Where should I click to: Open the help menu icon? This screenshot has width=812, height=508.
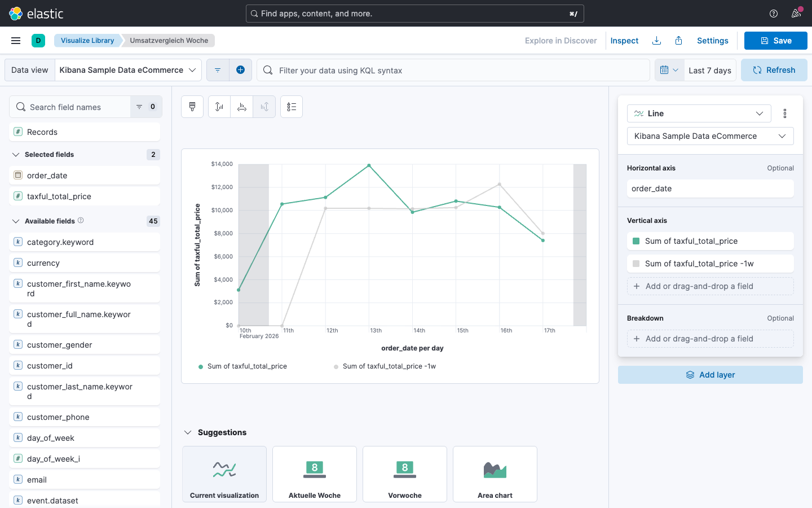(774, 14)
